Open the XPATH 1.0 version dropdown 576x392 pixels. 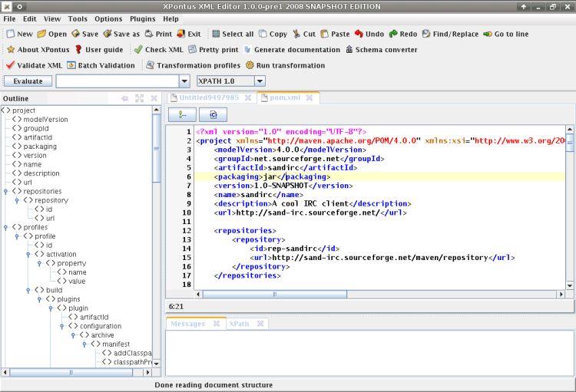point(260,81)
